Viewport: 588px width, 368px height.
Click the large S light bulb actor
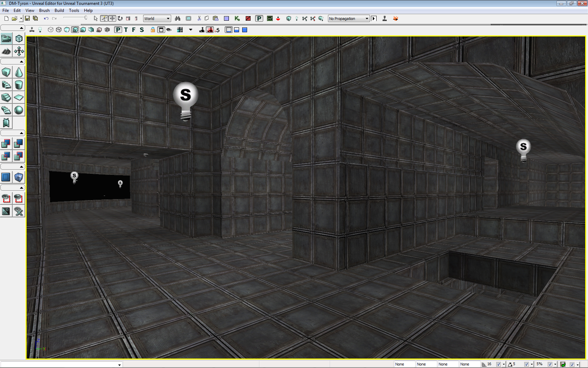pos(185,101)
